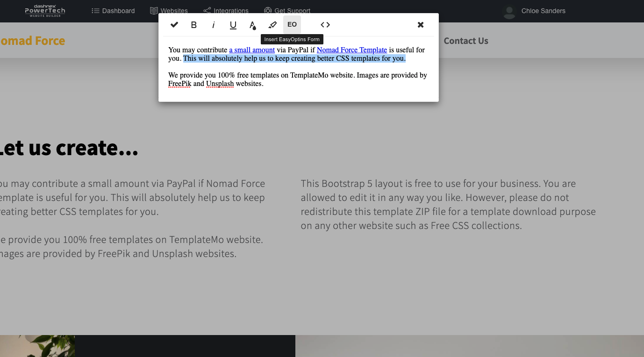Follow the 'a small amount' link
The height and width of the screenshot is (357, 644).
point(252,50)
